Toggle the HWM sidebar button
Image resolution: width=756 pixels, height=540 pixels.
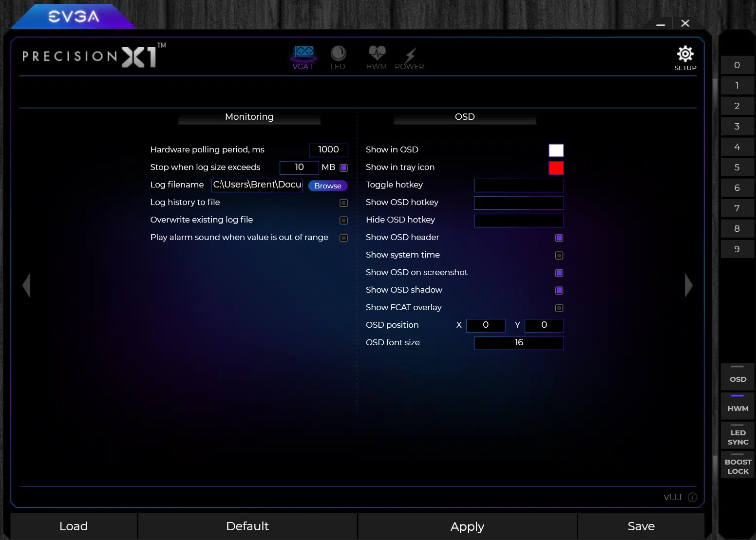point(738,406)
